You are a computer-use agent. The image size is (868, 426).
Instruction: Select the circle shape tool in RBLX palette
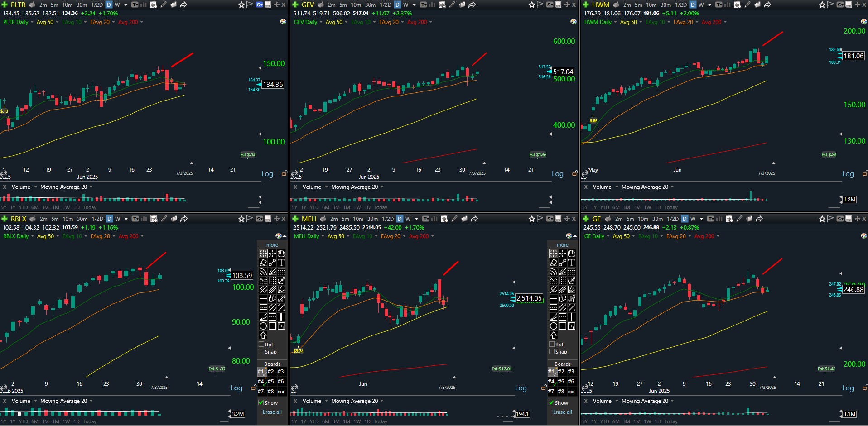[263, 326]
